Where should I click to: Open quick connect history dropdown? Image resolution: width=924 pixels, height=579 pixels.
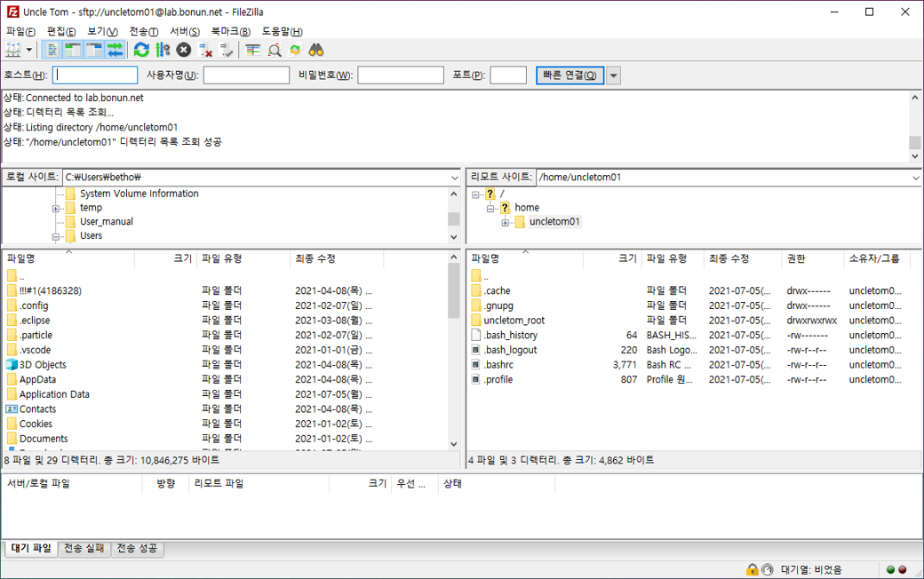coord(613,75)
